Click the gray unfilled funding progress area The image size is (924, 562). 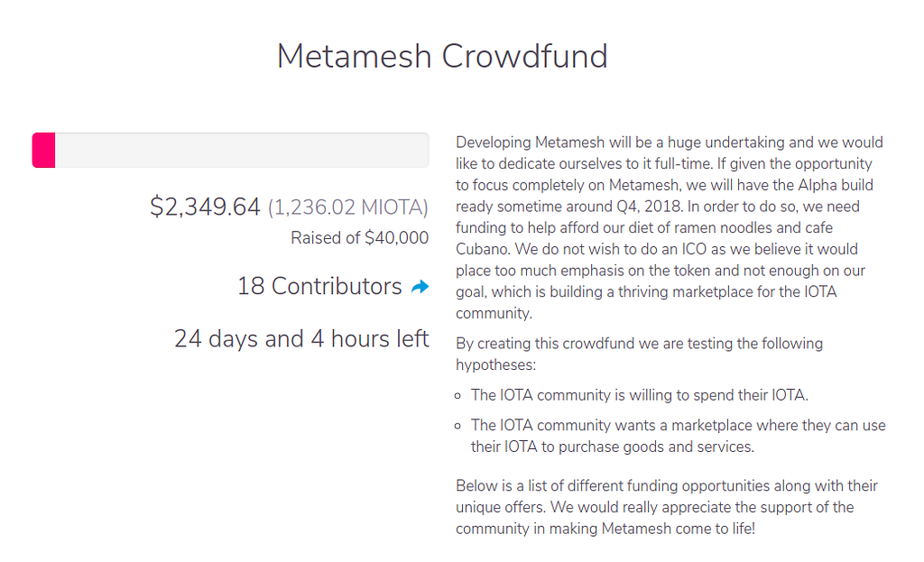point(242,150)
